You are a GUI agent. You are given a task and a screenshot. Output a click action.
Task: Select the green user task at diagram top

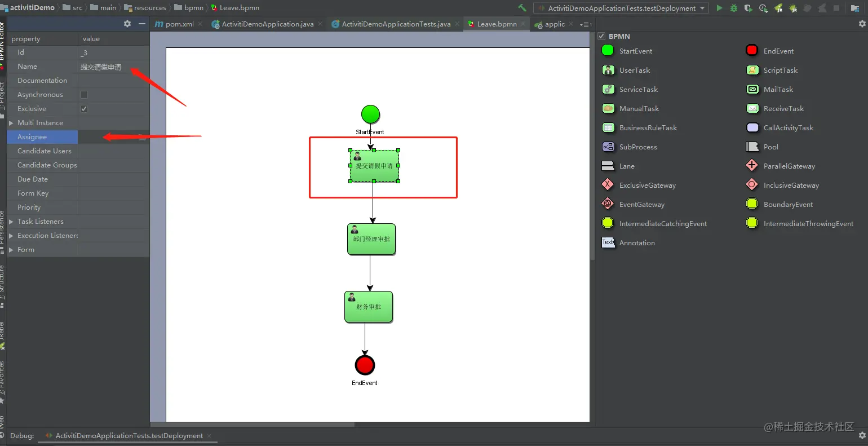(374, 166)
